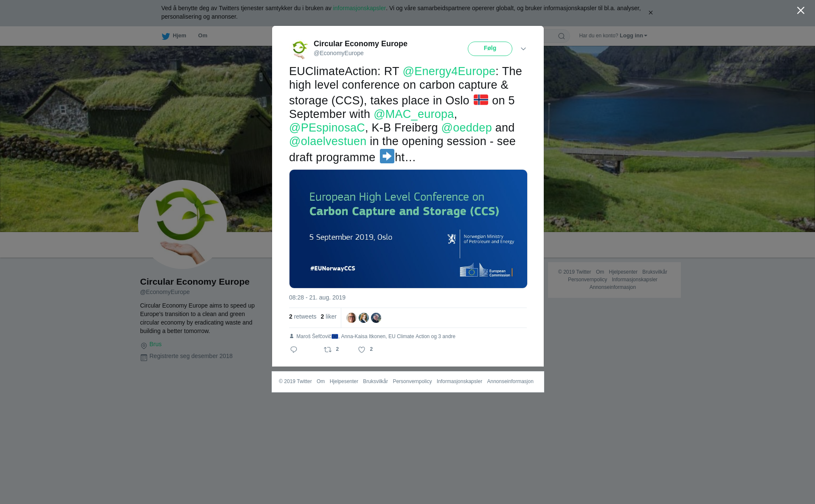
Task: Open the @Energy4Europe mention link
Action: pos(449,71)
